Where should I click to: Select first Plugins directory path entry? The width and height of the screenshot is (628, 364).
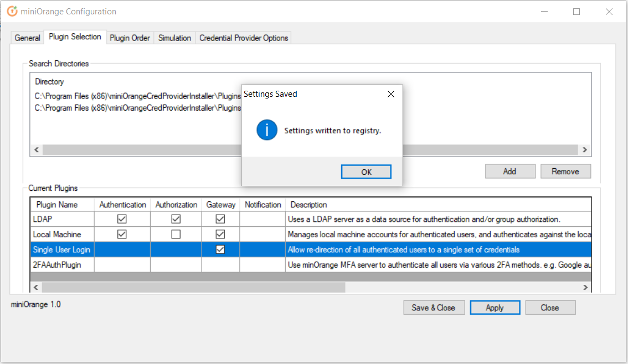click(x=138, y=96)
